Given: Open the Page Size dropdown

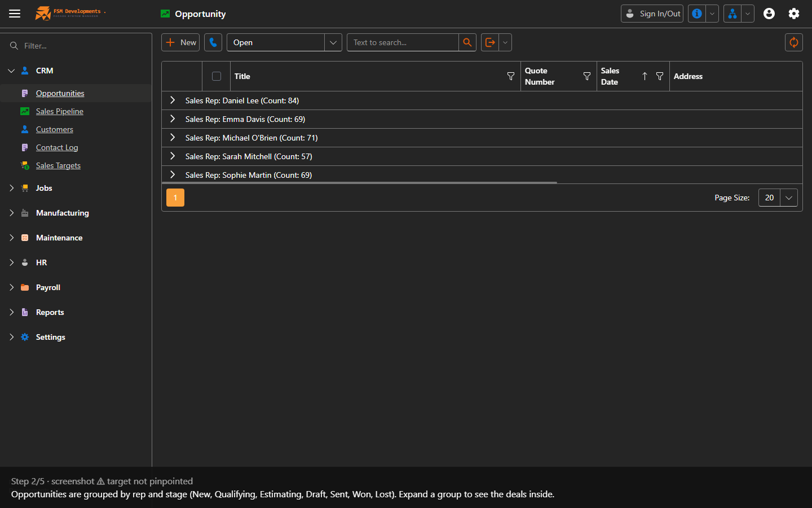Looking at the screenshot, I should tap(778, 198).
